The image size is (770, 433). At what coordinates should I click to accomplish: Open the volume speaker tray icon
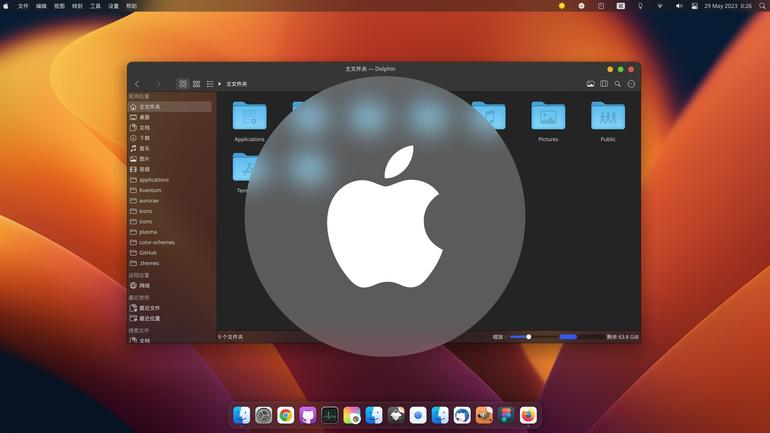[x=679, y=6]
